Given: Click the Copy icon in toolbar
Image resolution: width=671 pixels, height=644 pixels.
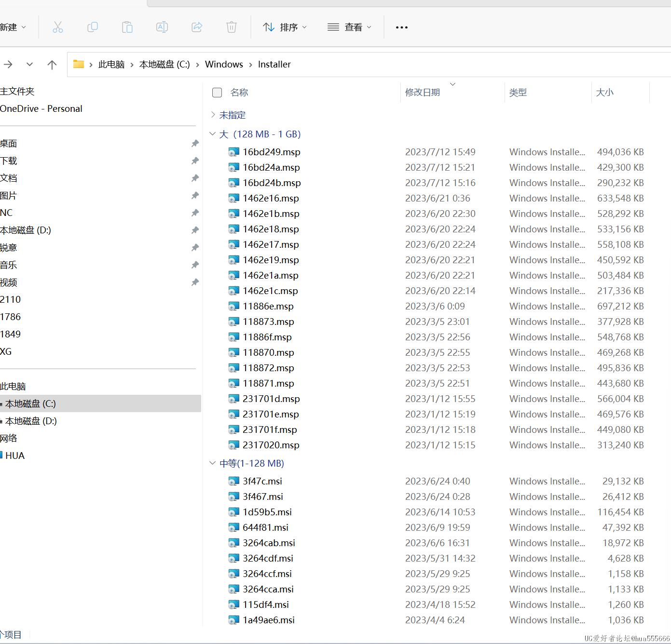Looking at the screenshot, I should [93, 27].
